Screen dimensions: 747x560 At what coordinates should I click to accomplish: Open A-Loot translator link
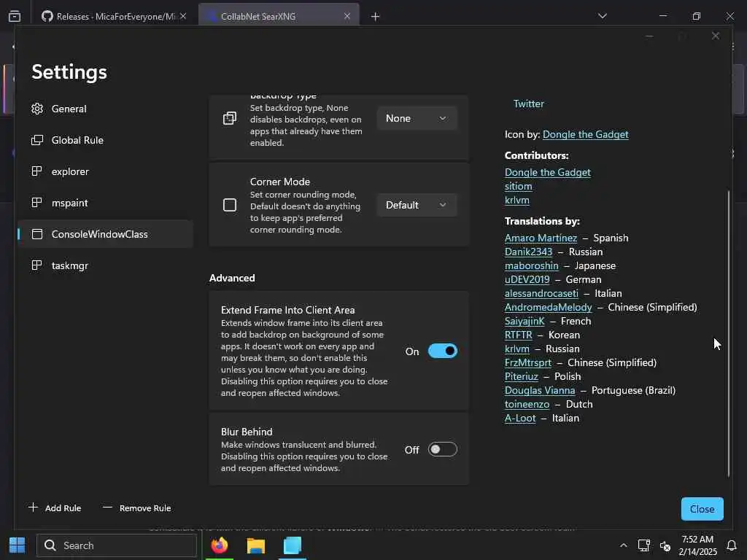coord(519,418)
